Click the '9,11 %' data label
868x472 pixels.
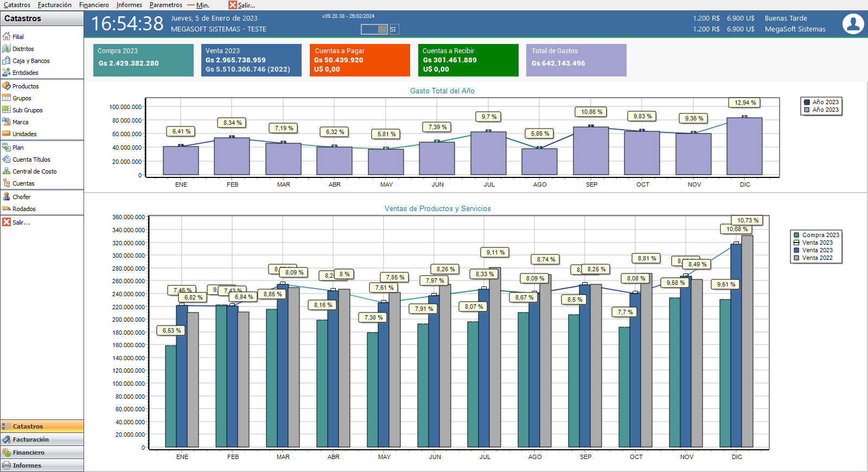coord(496,252)
